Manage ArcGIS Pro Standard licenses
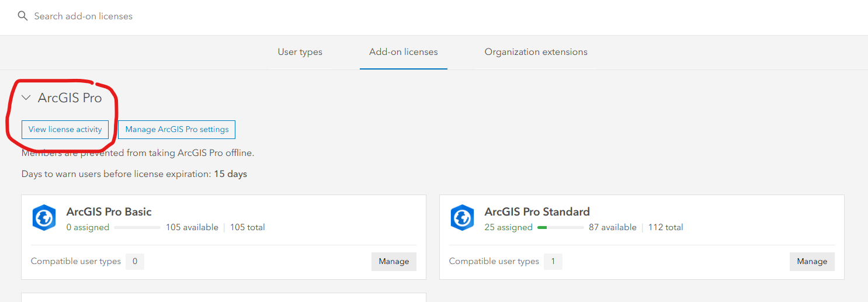 [x=812, y=261]
